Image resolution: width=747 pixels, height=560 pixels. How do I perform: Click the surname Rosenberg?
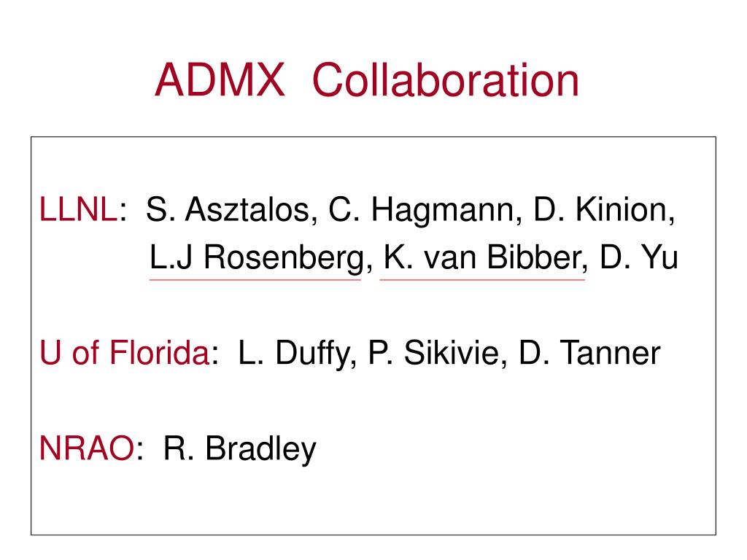pyautogui.click(x=285, y=258)
